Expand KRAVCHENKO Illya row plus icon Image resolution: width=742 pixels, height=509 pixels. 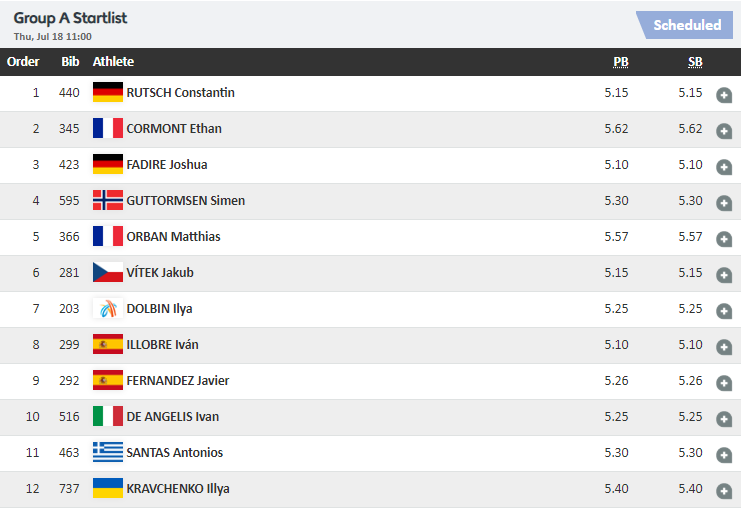[724, 490]
